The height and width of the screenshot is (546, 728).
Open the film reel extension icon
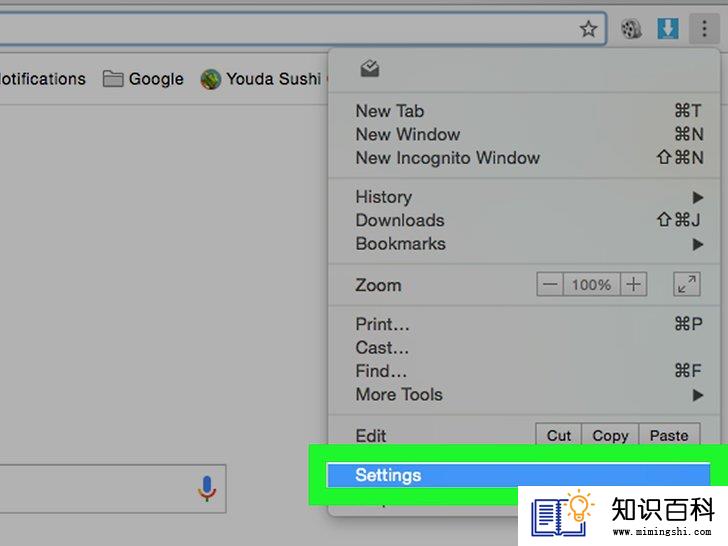[631, 29]
